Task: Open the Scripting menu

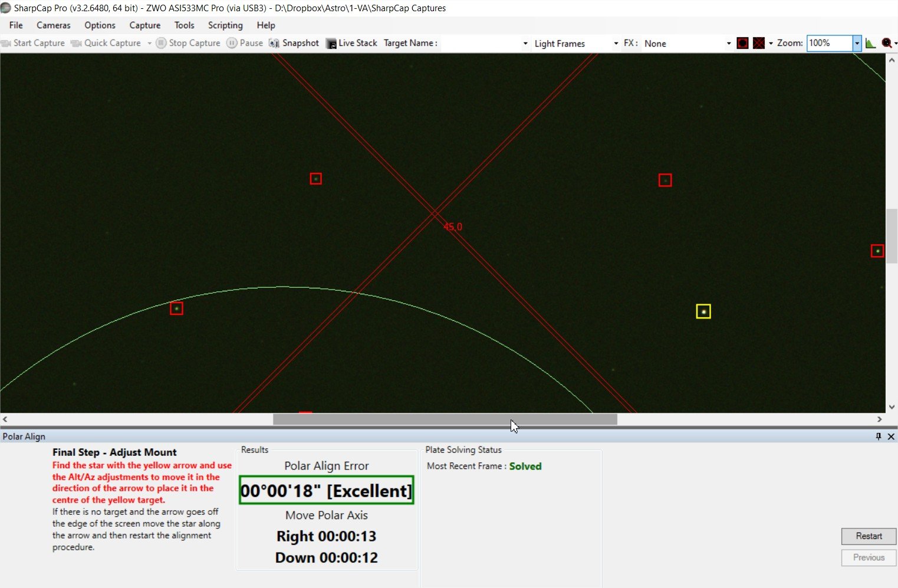Action: click(225, 25)
